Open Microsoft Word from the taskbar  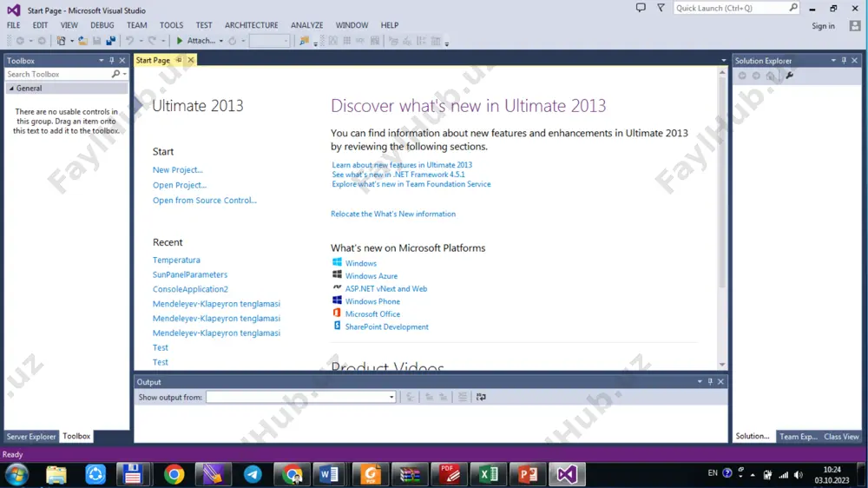[x=329, y=475]
